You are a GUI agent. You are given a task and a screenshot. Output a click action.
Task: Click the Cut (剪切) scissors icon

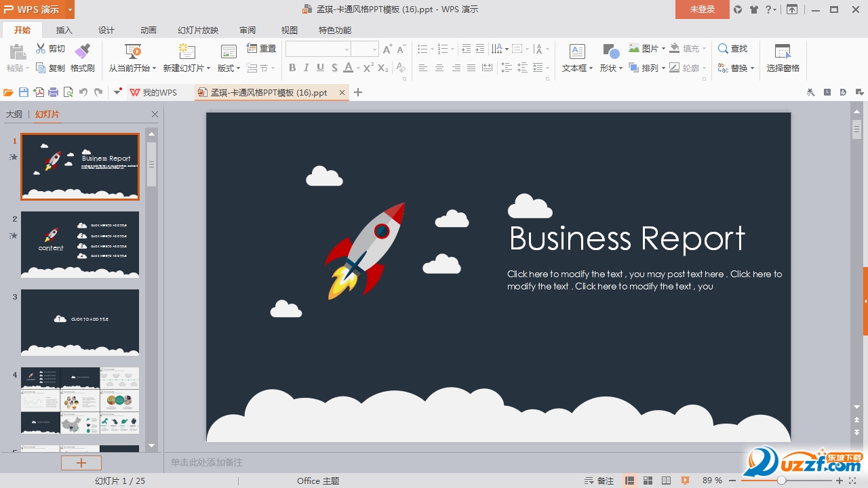click(x=41, y=49)
